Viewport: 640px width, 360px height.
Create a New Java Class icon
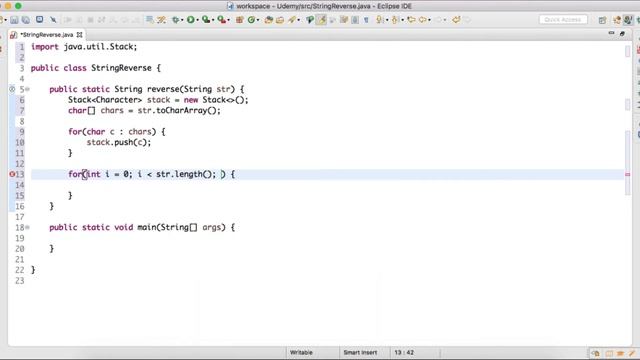251,20
